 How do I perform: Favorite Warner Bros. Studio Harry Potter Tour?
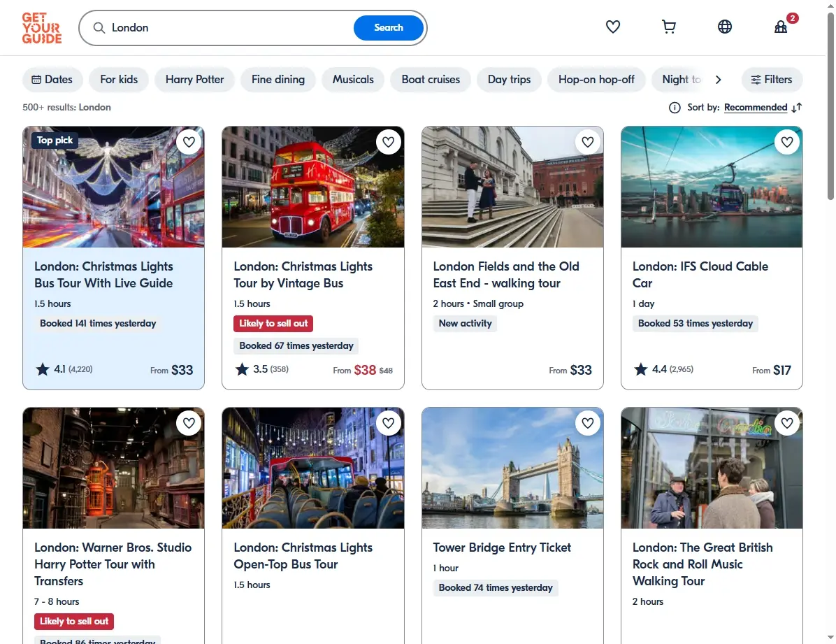pos(189,423)
